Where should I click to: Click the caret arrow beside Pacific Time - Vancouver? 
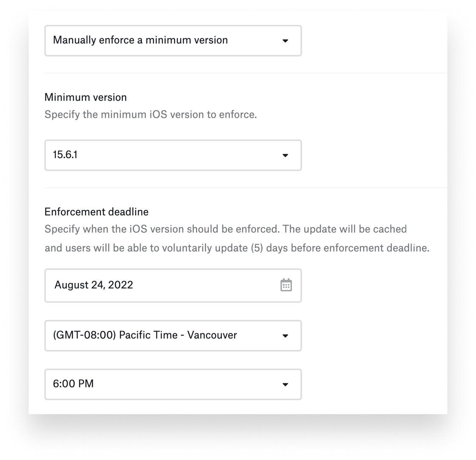pos(285,336)
